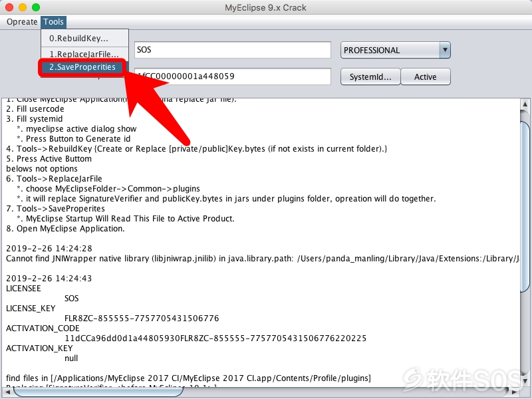Viewport: 532px width, 399px height.
Task: Click the line "7. Tools->SaveProperites"
Action: (56, 209)
